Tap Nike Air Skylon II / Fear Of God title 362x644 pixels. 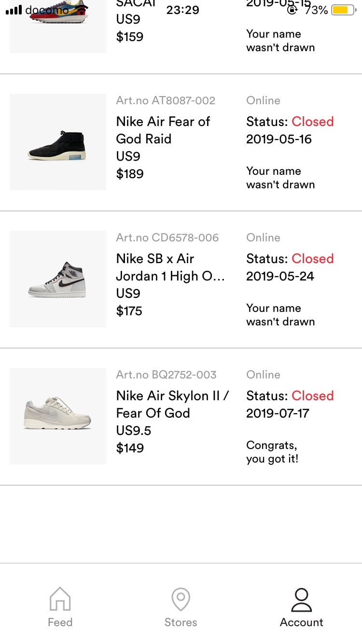172,405
